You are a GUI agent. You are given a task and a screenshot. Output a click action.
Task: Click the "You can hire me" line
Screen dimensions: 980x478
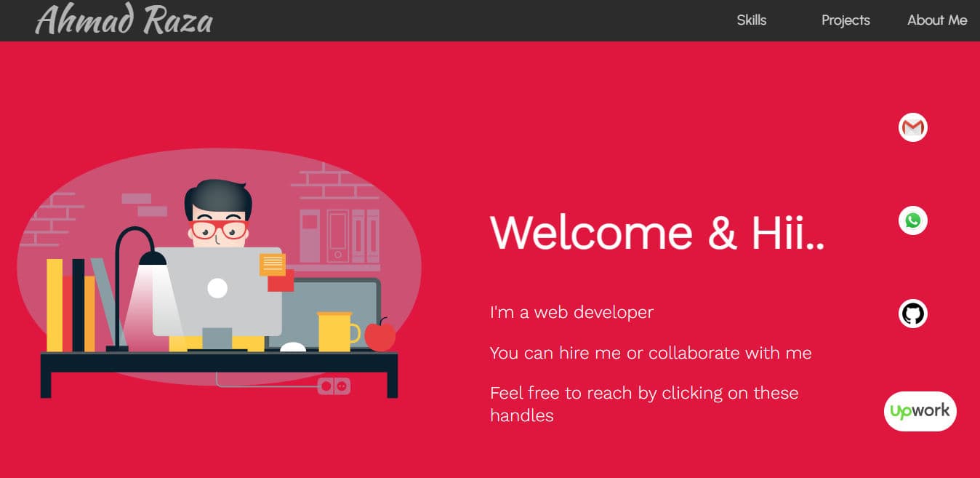pos(650,354)
